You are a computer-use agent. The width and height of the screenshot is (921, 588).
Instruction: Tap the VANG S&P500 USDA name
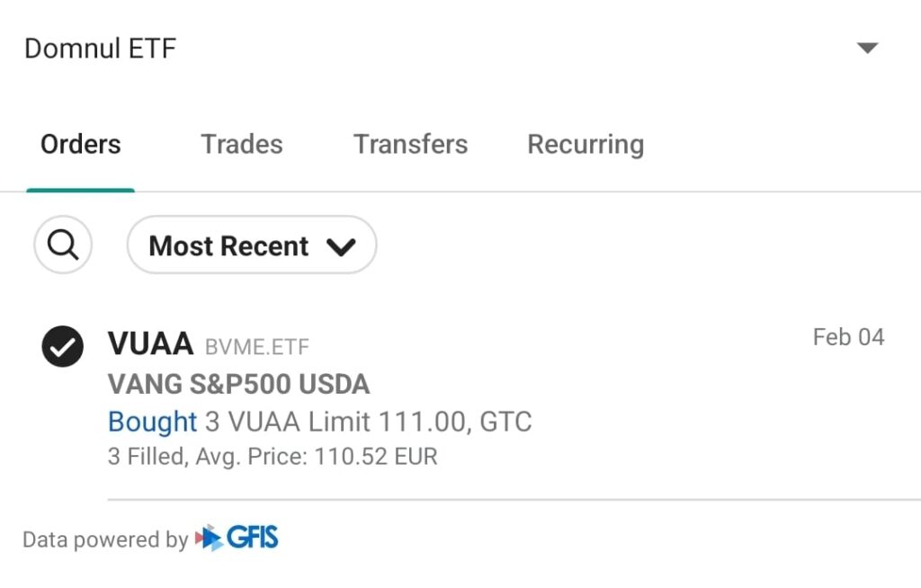click(x=238, y=384)
